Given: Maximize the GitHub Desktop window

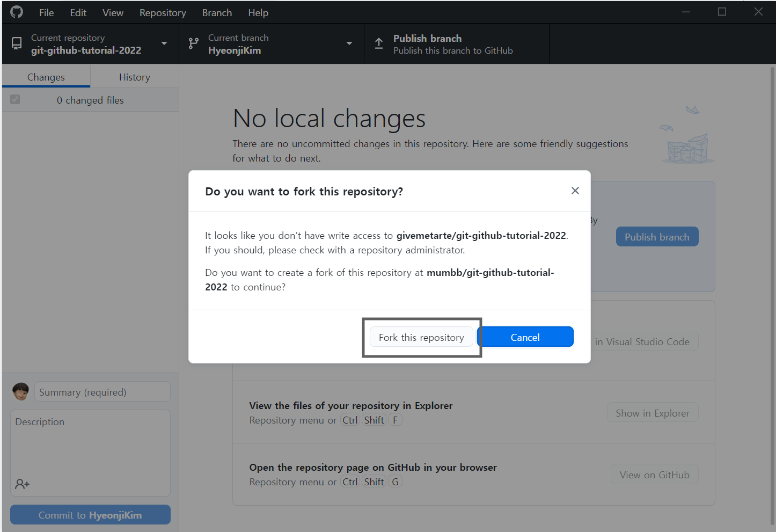Looking at the screenshot, I should [x=722, y=12].
